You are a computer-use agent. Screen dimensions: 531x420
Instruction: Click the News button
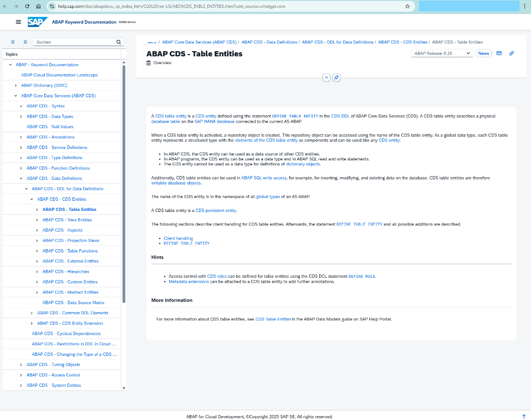tap(484, 53)
